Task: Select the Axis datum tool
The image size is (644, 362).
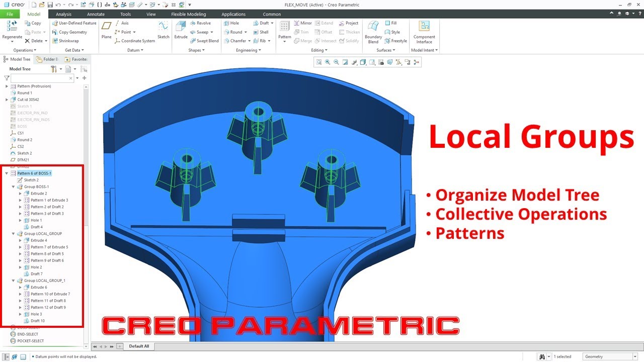Action: tap(121, 23)
